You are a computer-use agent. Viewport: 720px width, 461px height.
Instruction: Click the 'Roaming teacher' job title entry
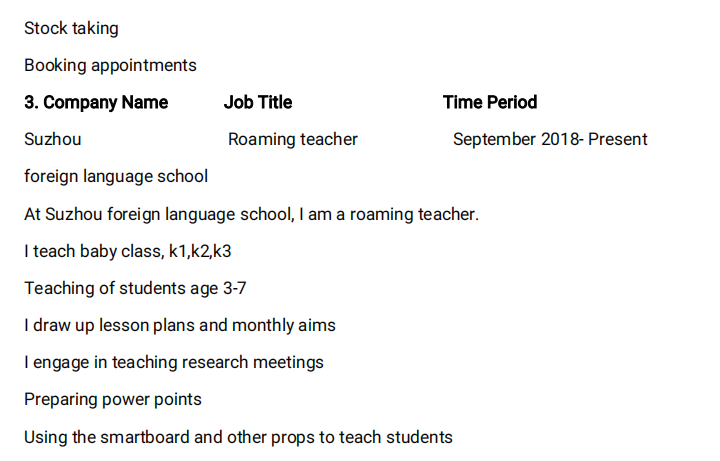tap(292, 139)
